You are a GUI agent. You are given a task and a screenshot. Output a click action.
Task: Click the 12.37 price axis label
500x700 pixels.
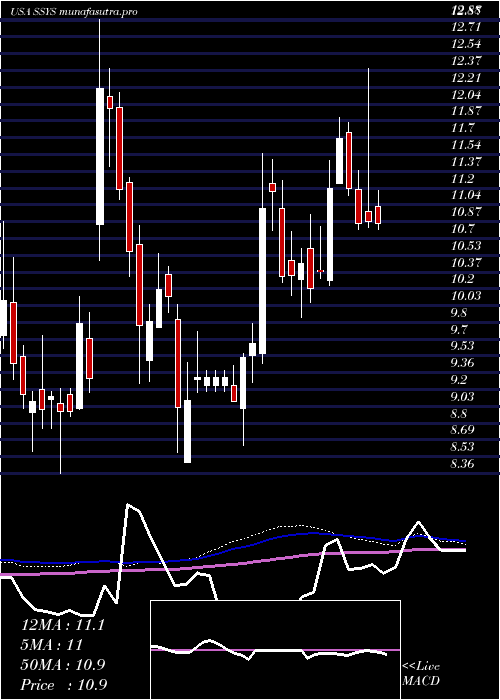click(466, 61)
